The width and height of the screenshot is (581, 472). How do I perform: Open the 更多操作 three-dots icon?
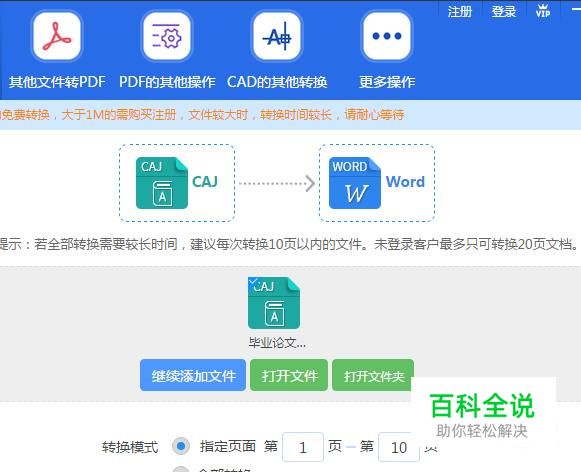[387, 36]
